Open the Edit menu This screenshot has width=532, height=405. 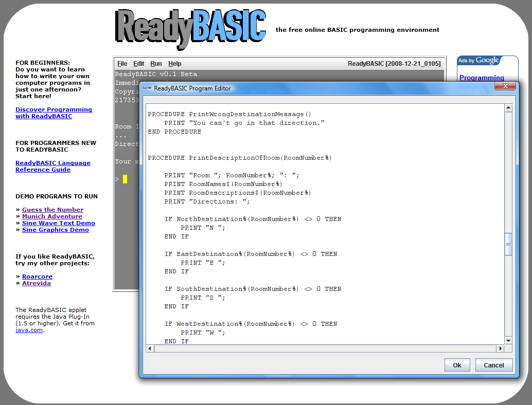139,64
